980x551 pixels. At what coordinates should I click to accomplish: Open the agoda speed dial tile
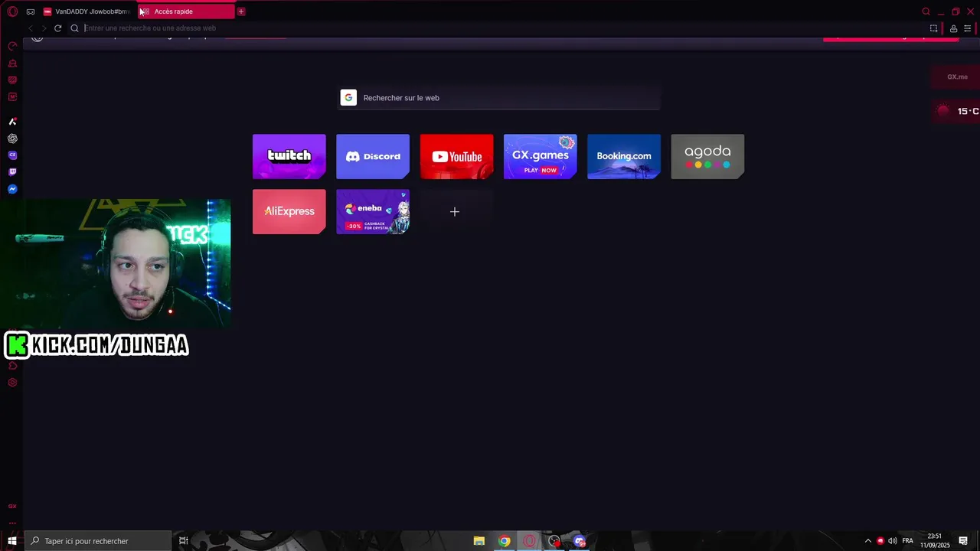tap(707, 156)
